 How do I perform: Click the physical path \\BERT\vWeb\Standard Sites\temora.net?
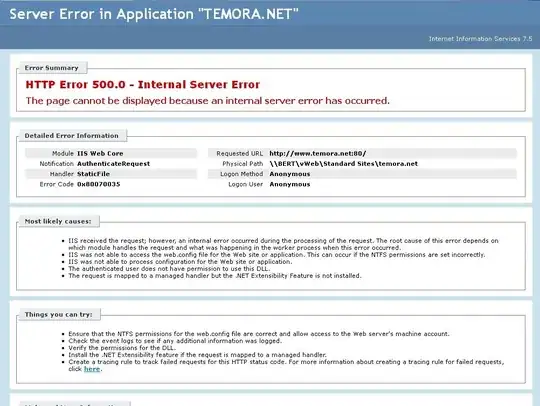343,164
